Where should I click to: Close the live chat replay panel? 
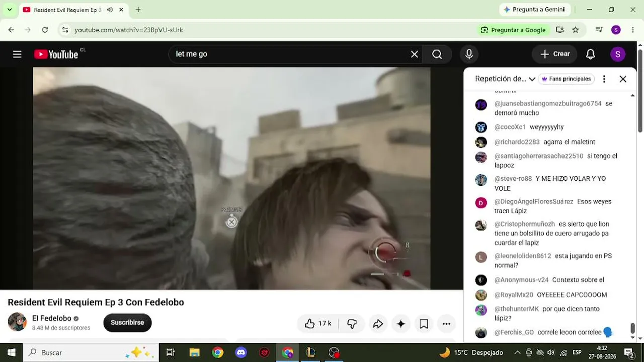(623, 79)
